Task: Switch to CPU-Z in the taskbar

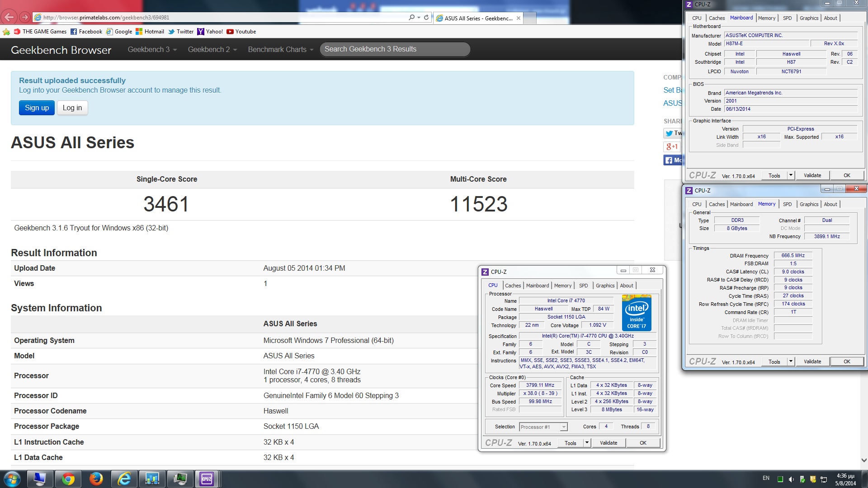Action: [x=207, y=479]
